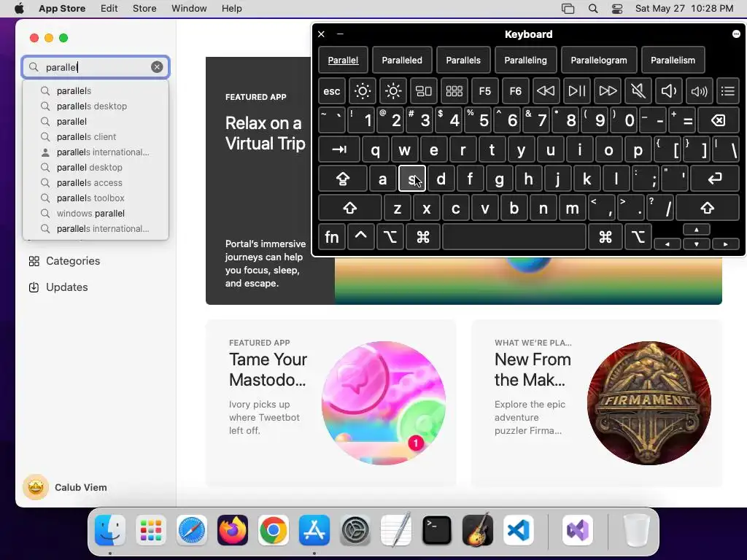The height and width of the screenshot is (560, 747).
Task: Click the brightness down key
Action: click(x=362, y=91)
